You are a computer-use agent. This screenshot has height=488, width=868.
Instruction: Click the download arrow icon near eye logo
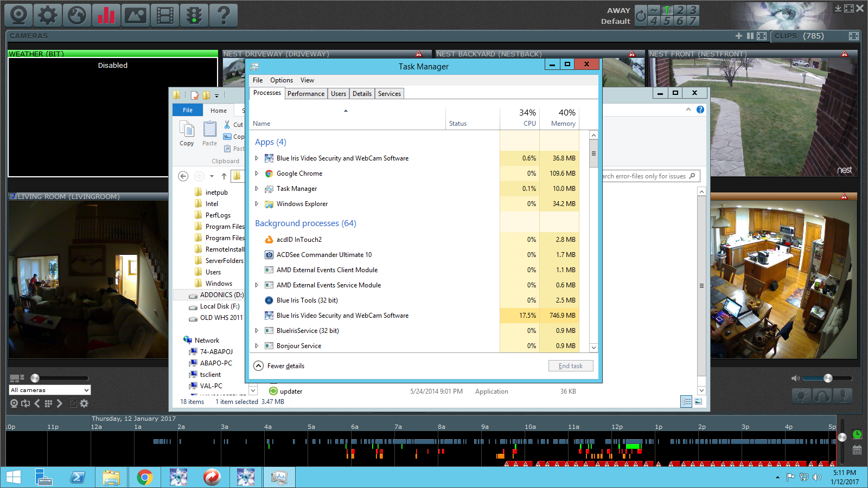[x=838, y=8]
